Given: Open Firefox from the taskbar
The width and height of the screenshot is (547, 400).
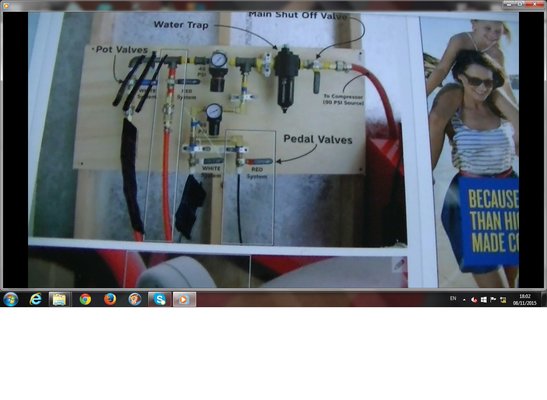Looking at the screenshot, I should [110, 299].
